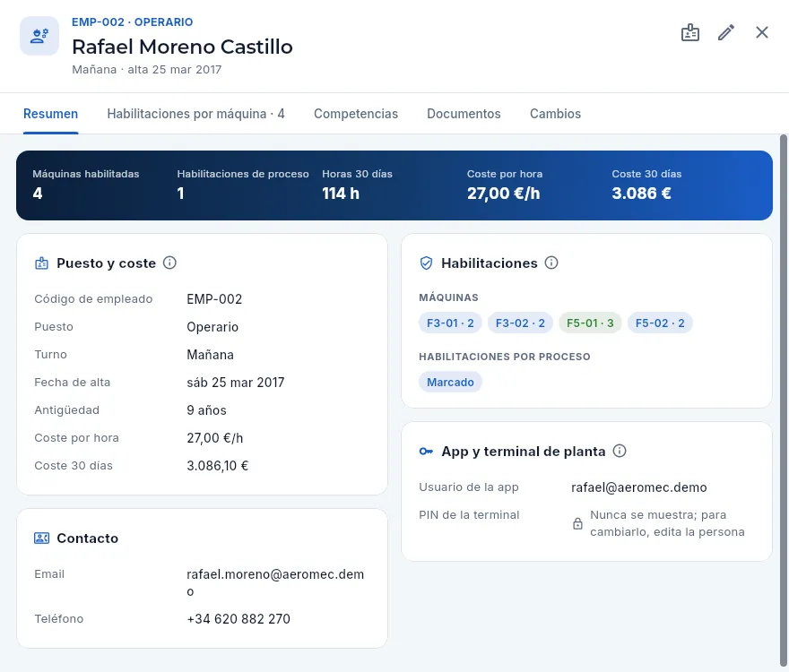Click the Mañana turno value

(x=211, y=355)
